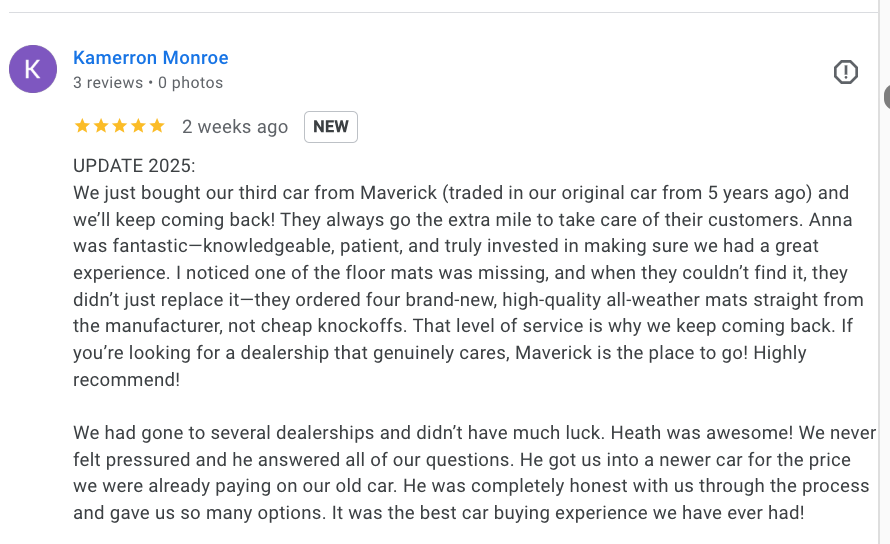The image size is (890, 544).
Task: Click the '3 reviews • 0 photos' text
Action: pos(148,83)
